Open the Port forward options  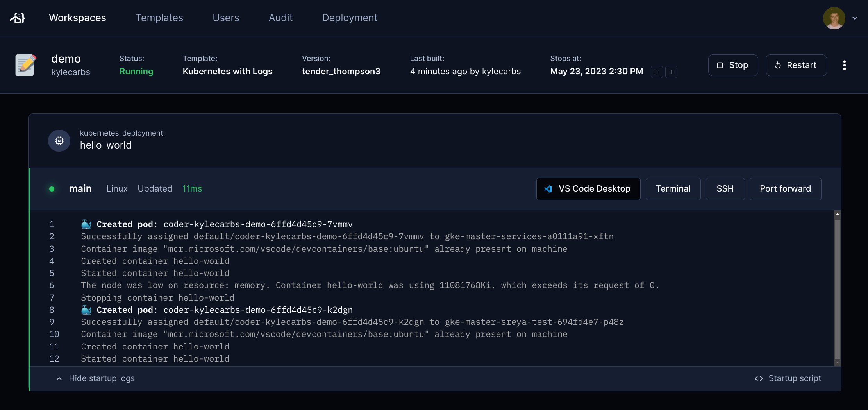tap(785, 188)
